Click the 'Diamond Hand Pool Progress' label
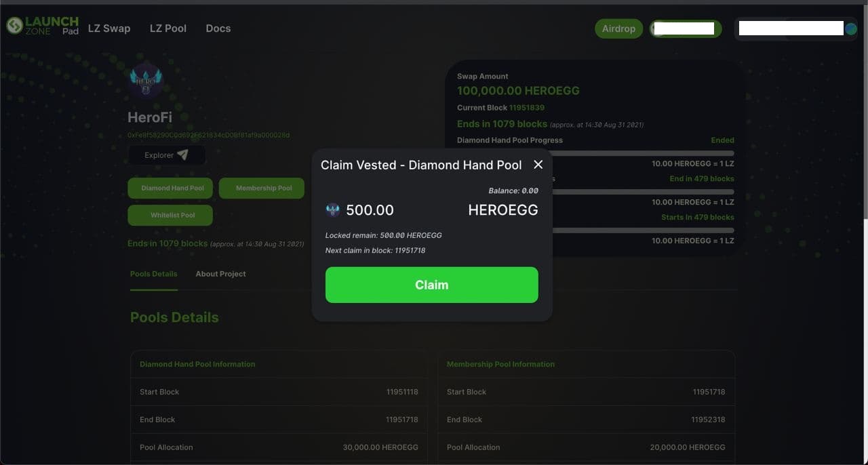 pos(510,140)
